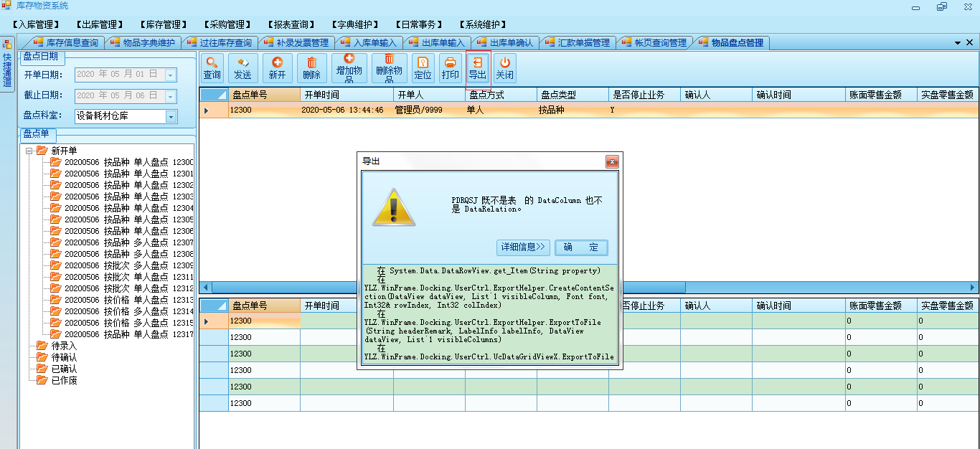The image size is (980, 449).
Task: Collapse the 新开单 tree node
Action: (x=29, y=151)
